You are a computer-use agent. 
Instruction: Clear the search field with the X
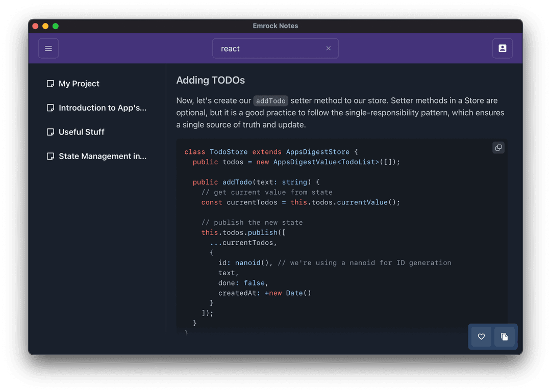pos(328,48)
